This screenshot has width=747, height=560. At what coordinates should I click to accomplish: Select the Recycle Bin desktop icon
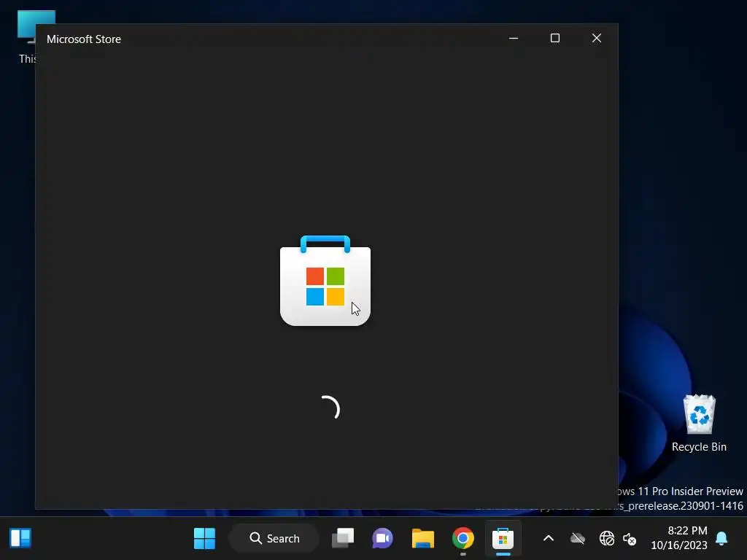pos(699,424)
